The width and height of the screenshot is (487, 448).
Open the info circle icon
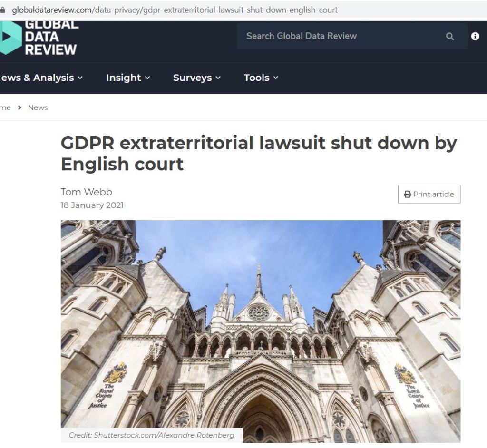[x=475, y=36]
